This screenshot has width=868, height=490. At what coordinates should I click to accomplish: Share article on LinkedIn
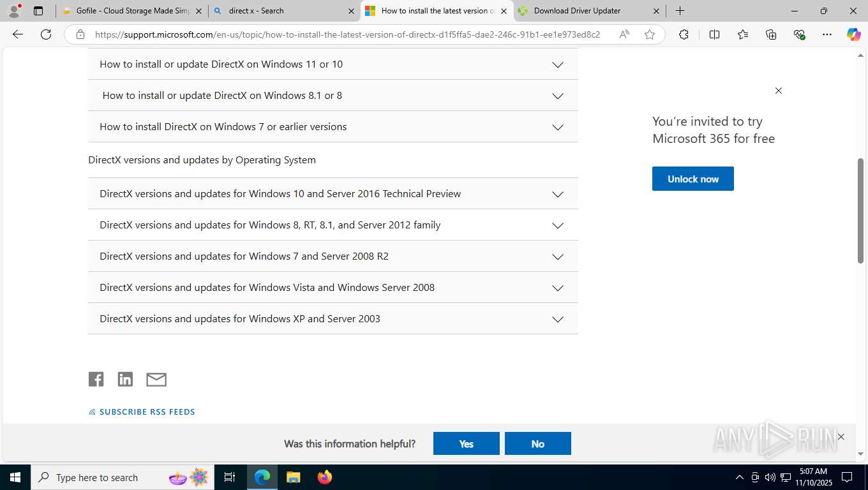(125, 379)
